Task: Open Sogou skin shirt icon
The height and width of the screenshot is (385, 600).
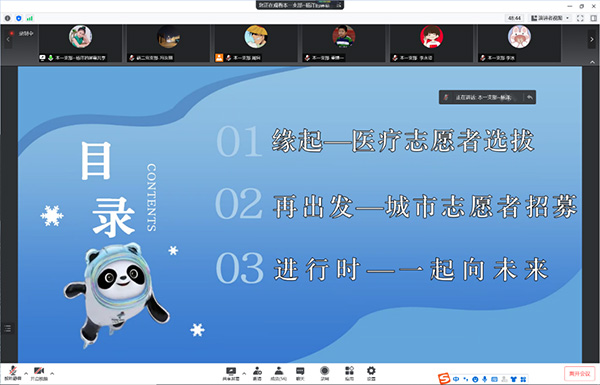Action: tap(514, 379)
